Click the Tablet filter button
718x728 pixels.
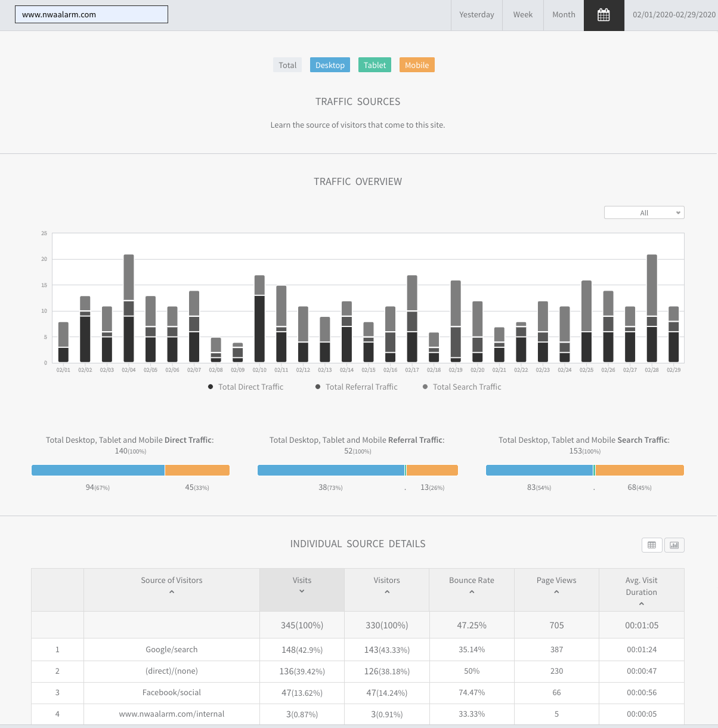pos(375,65)
